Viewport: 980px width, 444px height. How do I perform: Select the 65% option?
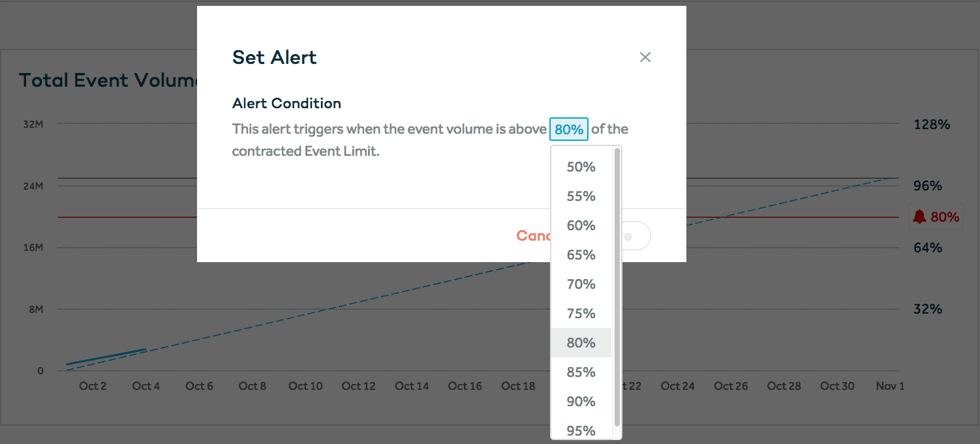coord(580,255)
